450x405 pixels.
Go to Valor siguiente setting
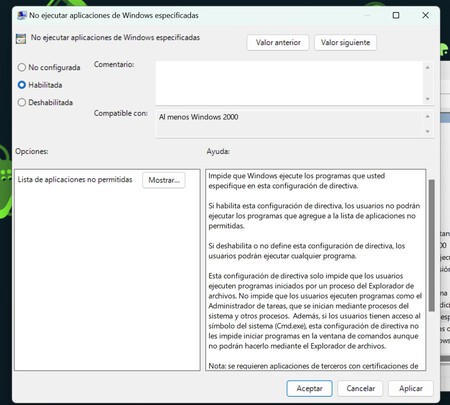coord(345,43)
